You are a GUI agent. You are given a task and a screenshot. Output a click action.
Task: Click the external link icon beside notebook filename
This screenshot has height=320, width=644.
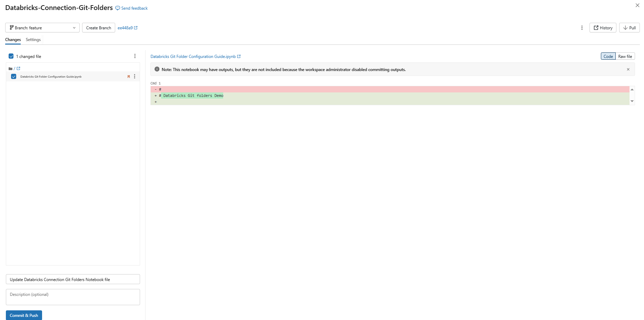pyautogui.click(x=239, y=57)
